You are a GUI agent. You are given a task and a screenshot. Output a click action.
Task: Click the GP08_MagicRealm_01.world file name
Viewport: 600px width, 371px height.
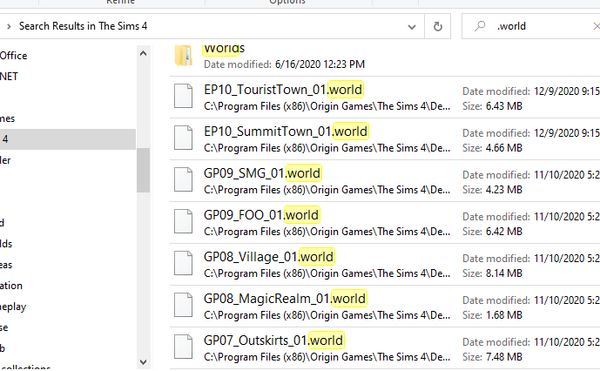coord(285,299)
